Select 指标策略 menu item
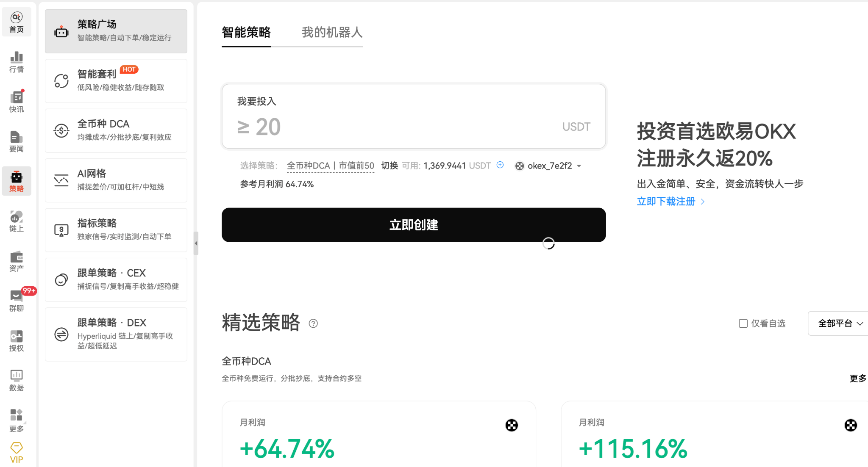Screen dimensions: 868x467 pyautogui.click(x=116, y=230)
